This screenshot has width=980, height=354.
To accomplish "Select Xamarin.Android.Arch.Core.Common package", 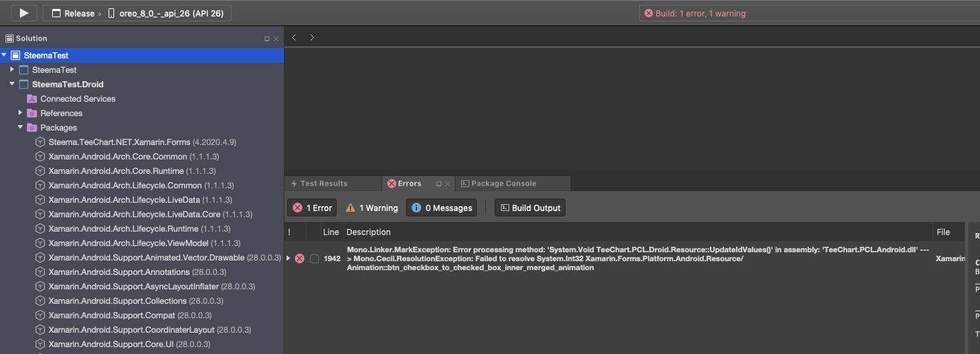I will [x=133, y=157].
